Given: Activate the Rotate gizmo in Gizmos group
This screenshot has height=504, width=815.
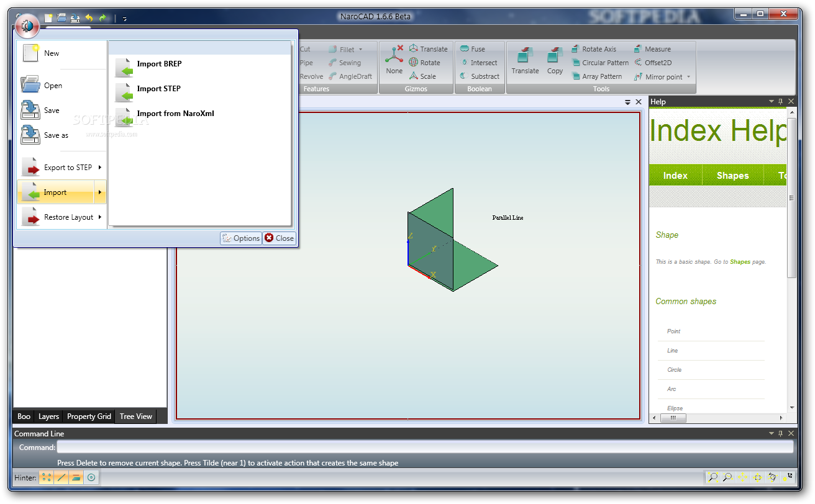Looking at the screenshot, I should [424, 63].
